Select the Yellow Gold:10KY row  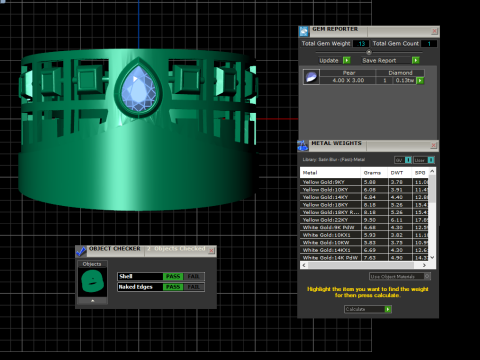(364, 190)
